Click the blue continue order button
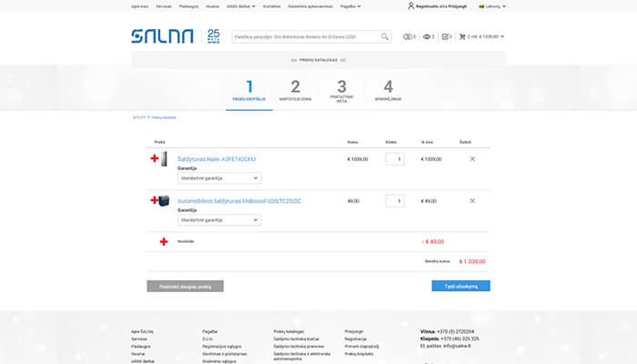The image size is (637, 364). coord(460,286)
